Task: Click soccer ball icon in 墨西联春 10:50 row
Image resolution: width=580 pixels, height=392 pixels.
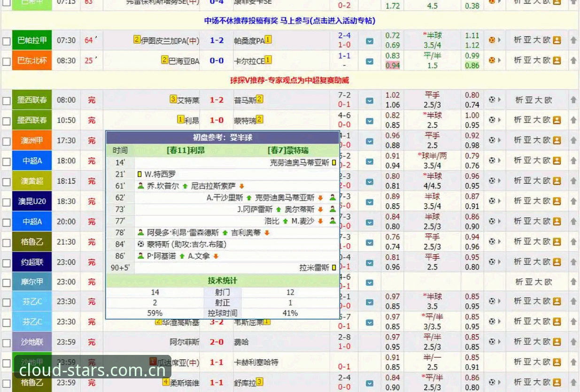Action: point(492,120)
